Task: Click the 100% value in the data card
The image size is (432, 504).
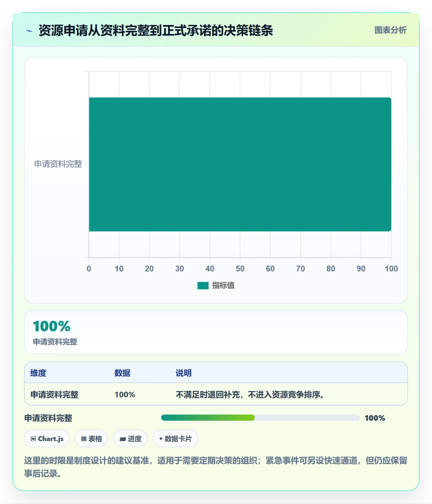Action: coord(52,326)
